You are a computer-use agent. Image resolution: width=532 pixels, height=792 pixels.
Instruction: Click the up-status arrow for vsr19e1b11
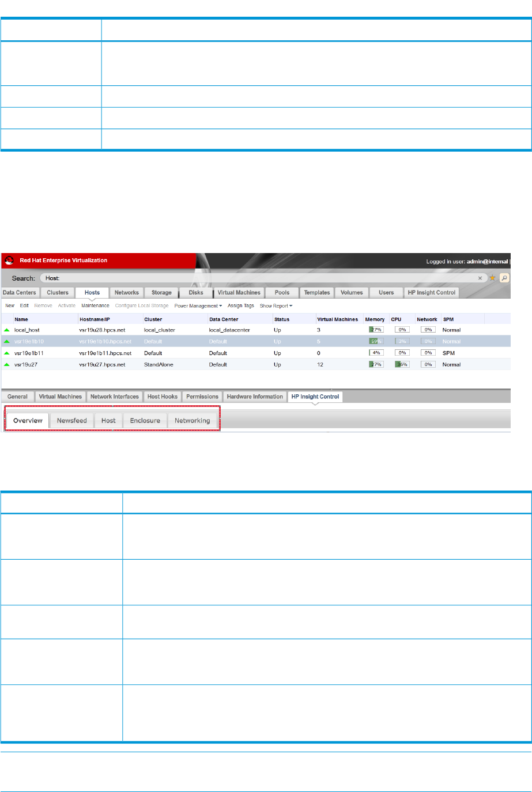[7, 353]
